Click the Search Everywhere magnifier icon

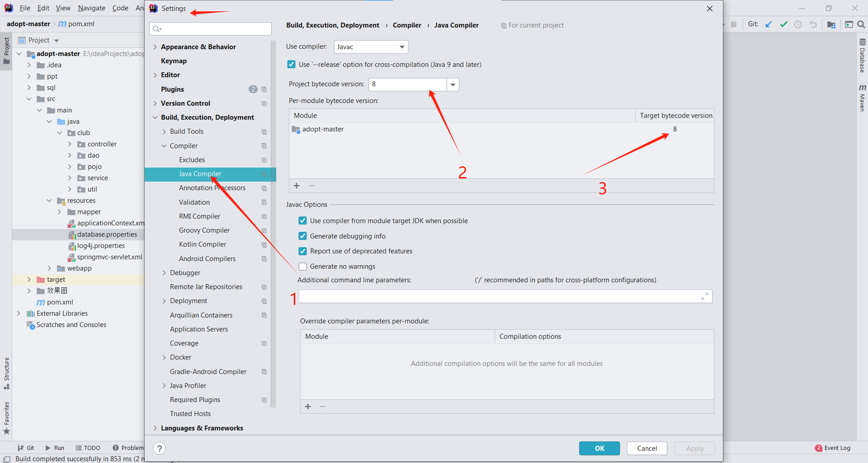point(861,24)
